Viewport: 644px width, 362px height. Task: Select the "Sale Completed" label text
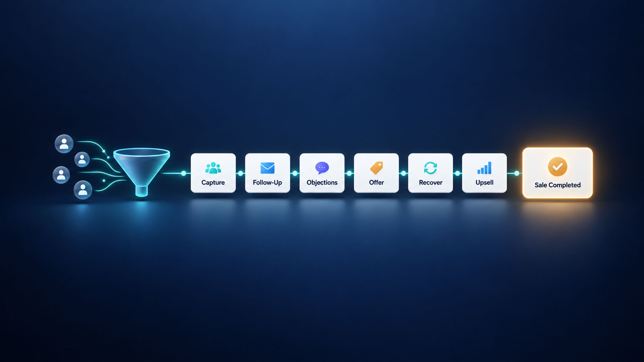pyautogui.click(x=557, y=185)
